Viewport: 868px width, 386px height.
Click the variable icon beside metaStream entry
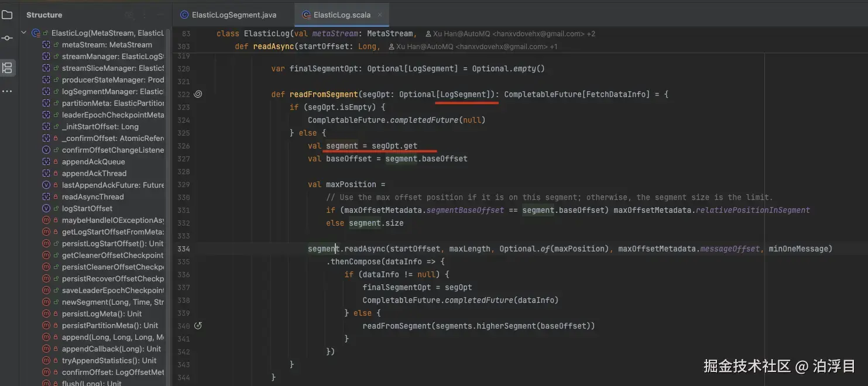(47, 44)
